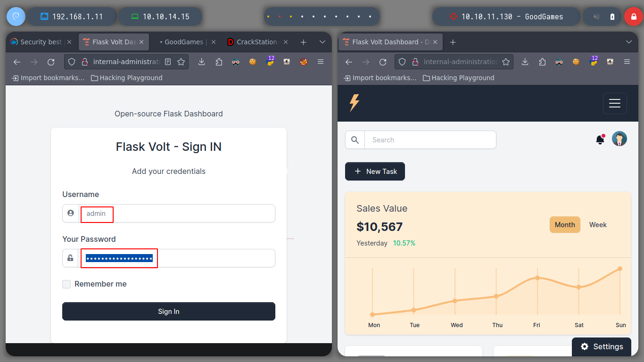Click the Username input field

(177, 214)
